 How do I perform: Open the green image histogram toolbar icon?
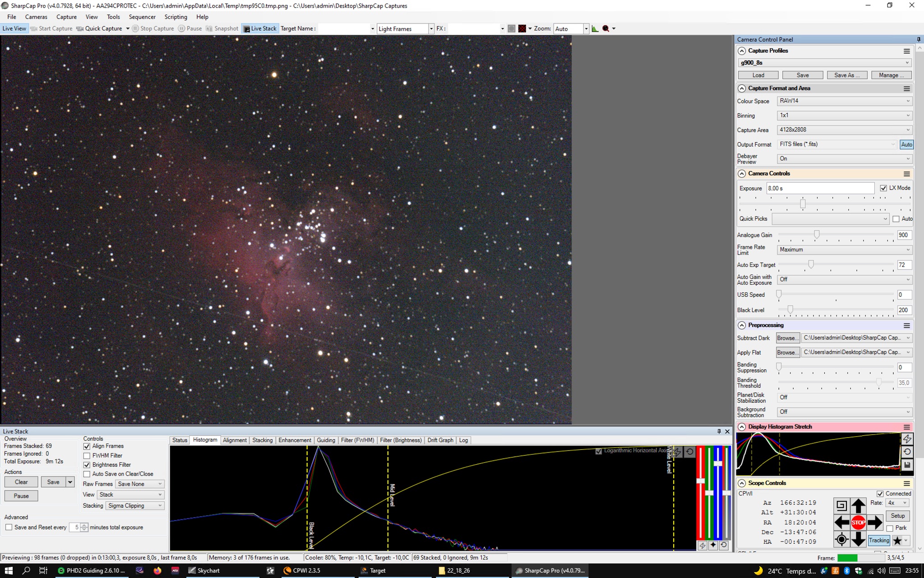coord(595,29)
